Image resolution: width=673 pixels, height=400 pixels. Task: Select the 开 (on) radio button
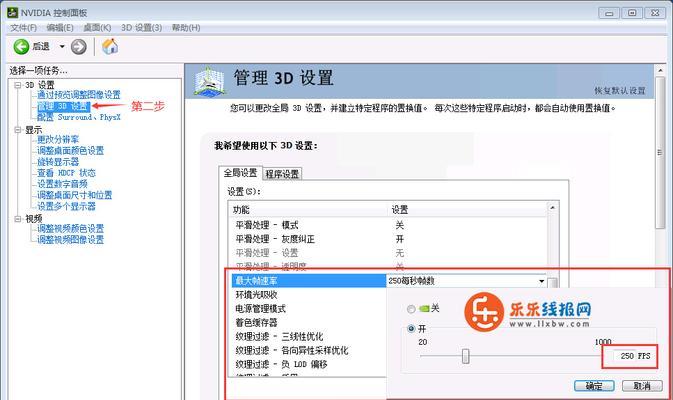411,329
